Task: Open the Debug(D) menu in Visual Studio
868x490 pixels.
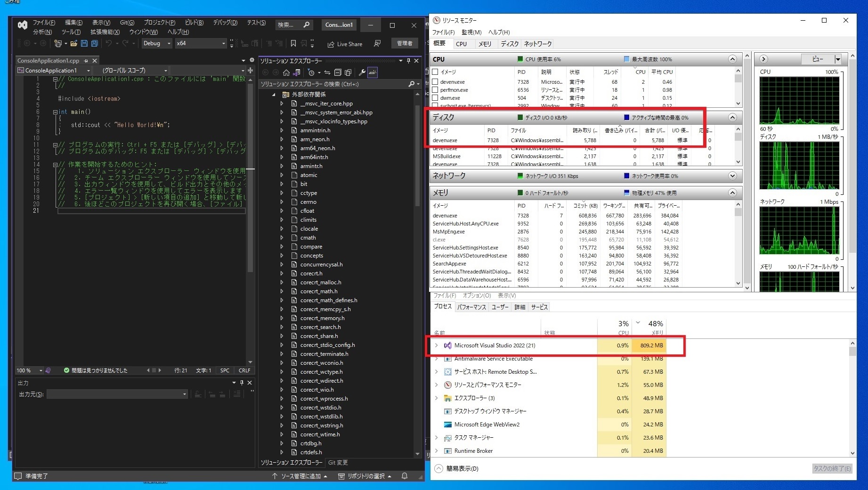Action: coord(225,23)
